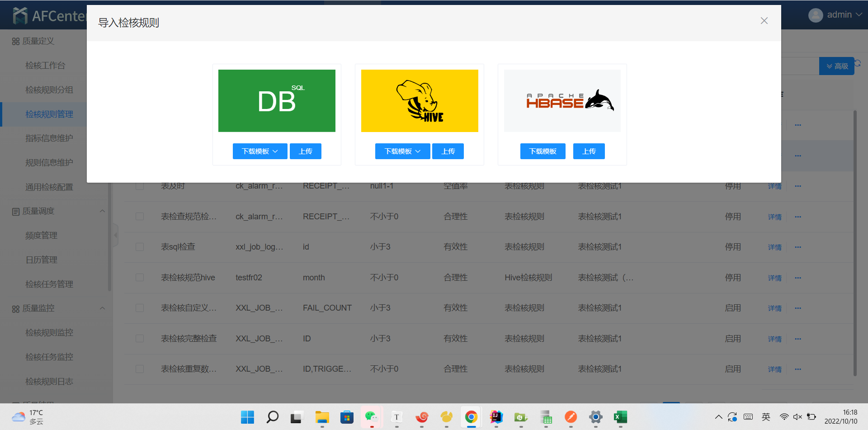868x430 pixels.
Task: Open Excel from the taskbar
Action: [x=620, y=417]
